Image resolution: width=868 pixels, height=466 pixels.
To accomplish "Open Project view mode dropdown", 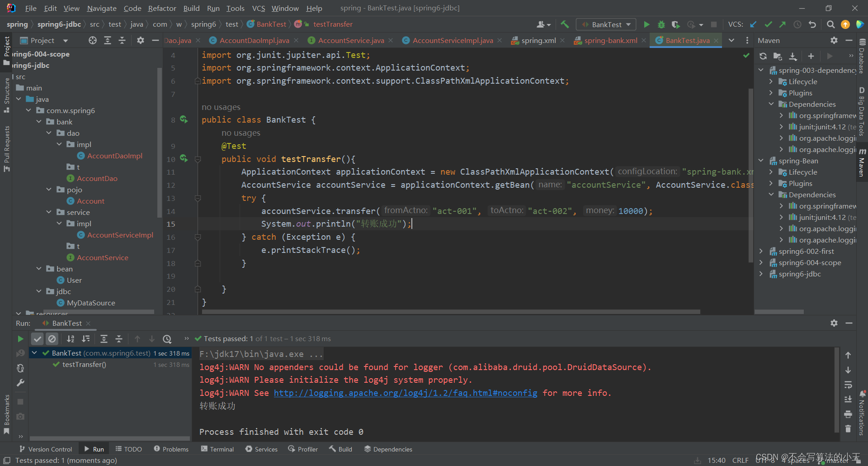I will (66, 41).
